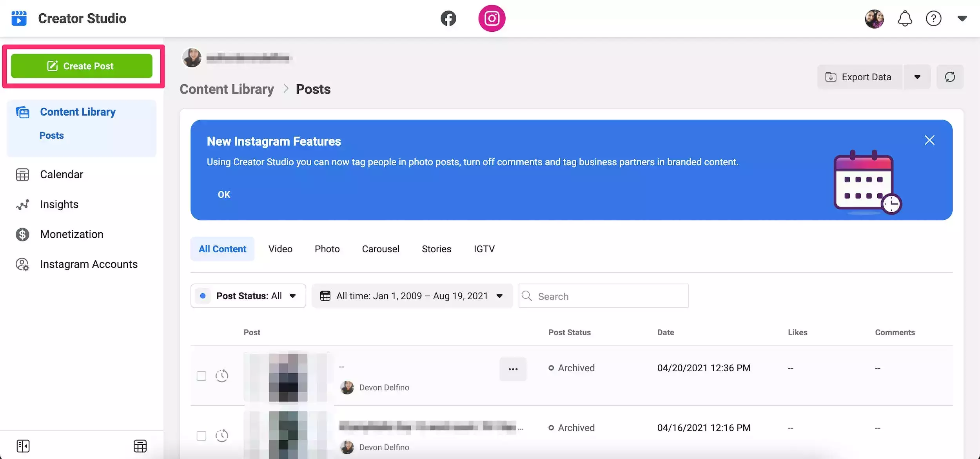Open the All time date range dropdown
Screen dimensions: 980x459
[412, 296]
